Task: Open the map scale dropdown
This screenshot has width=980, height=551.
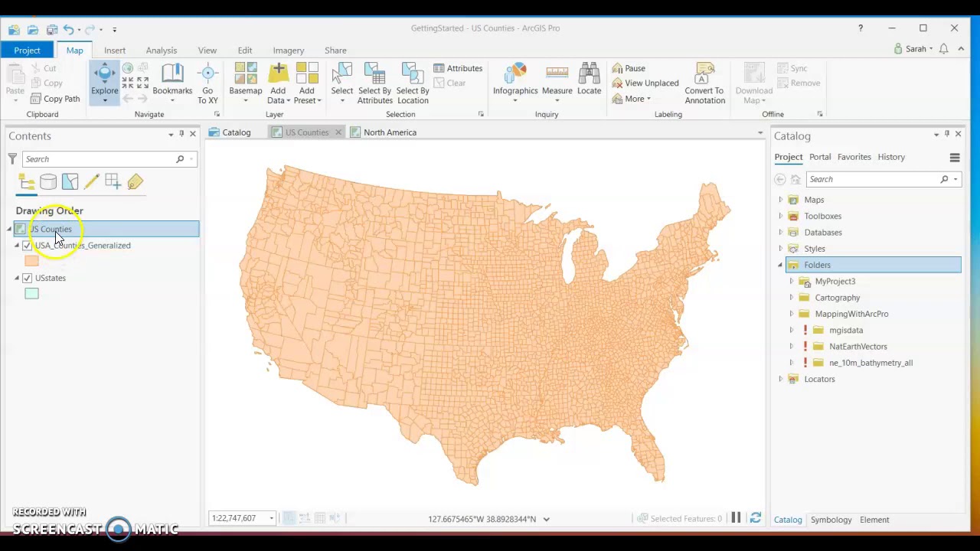Action: (271, 519)
